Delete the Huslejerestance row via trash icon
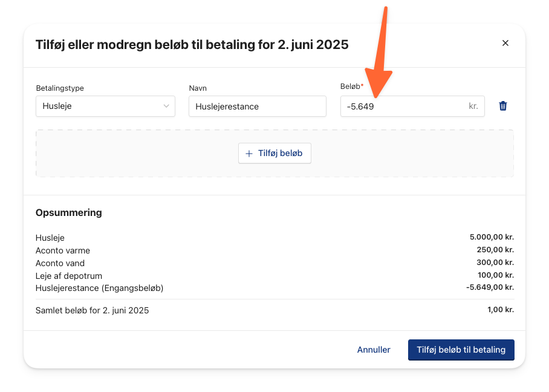Screen dimensions: 549x392 pos(503,106)
